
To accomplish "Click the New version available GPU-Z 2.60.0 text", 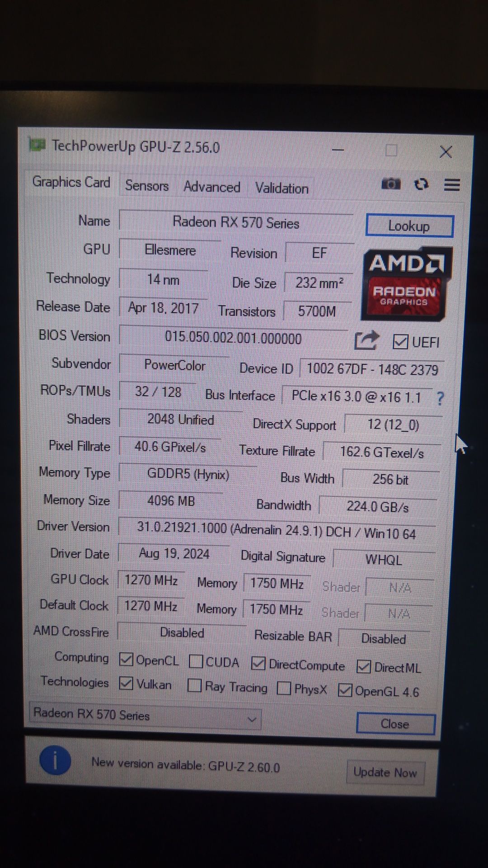I will pyautogui.click(x=186, y=765).
